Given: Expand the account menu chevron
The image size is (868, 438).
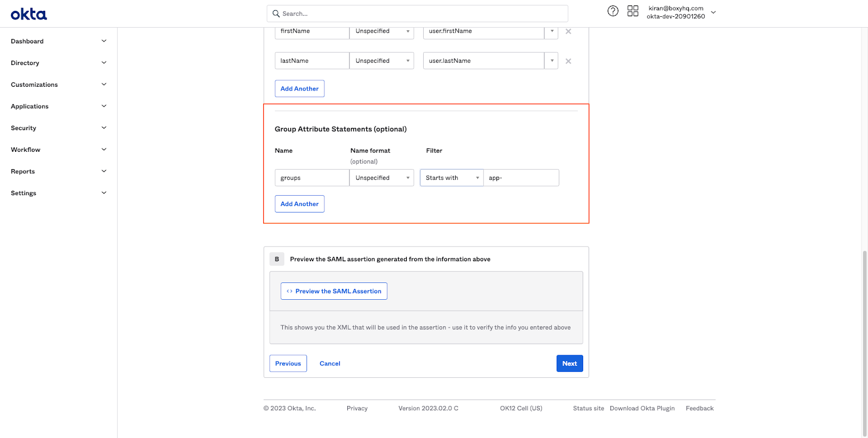Looking at the screenshot, I should 713,12.
